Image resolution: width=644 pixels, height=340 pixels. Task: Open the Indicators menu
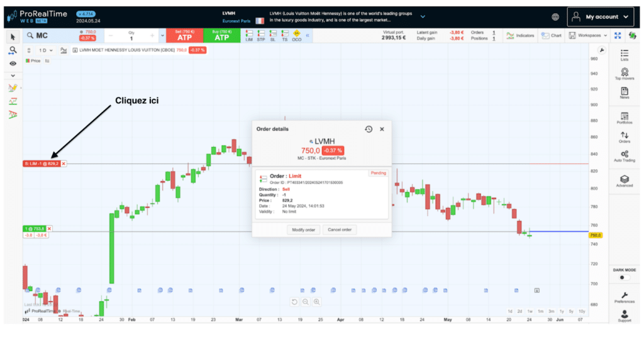520,35
